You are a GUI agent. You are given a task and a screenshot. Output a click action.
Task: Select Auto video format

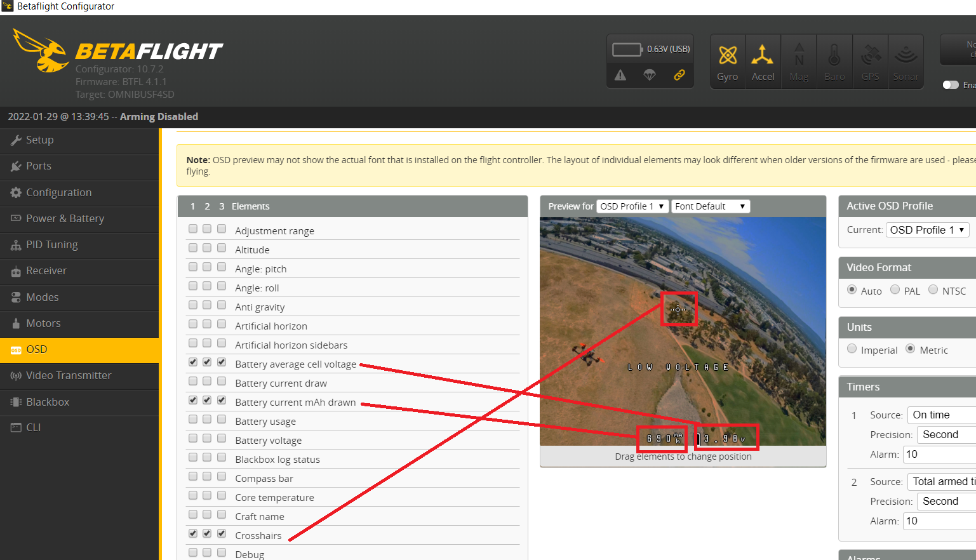pos(852,290)
